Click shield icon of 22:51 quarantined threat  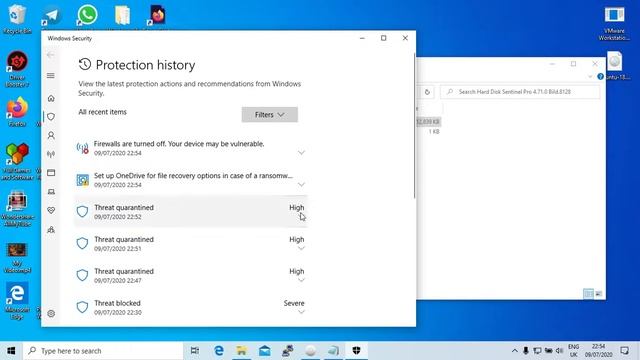coord(82,243)
